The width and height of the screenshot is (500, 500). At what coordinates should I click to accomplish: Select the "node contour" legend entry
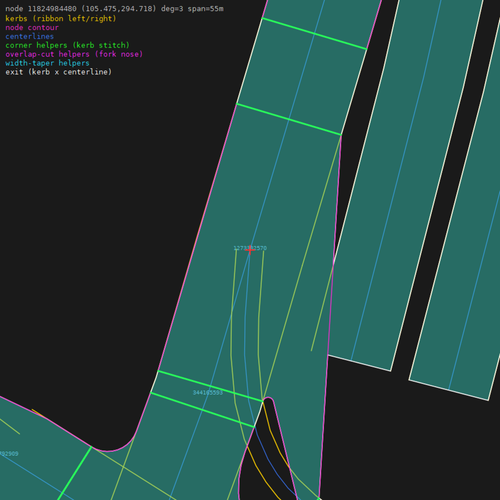click(32, 27)
